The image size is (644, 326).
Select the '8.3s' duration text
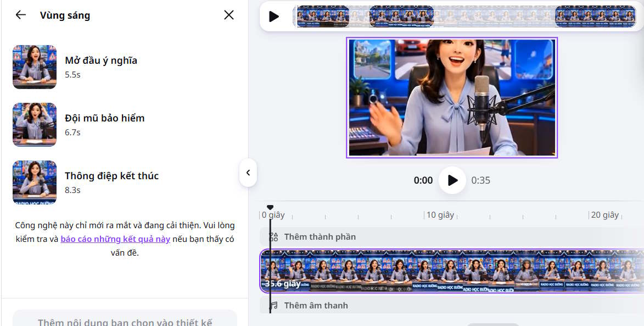[72, 190]
